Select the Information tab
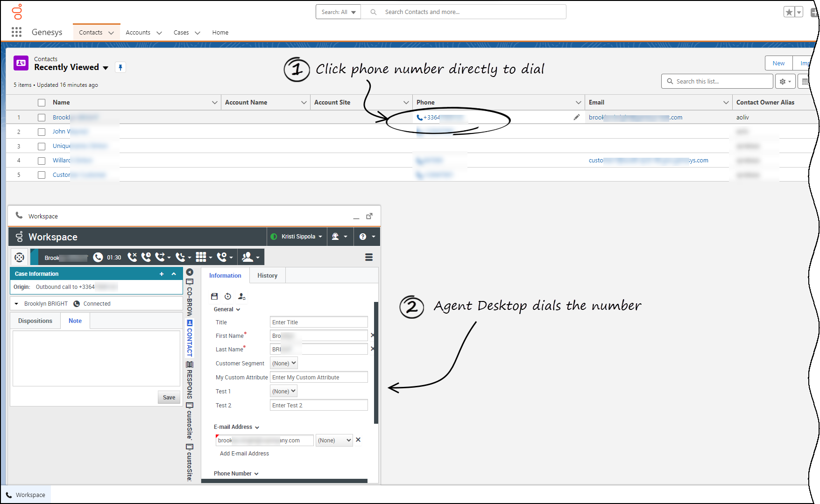Viewport: 820px width, 504px height. pyautogui.click(x=225, y=275)
